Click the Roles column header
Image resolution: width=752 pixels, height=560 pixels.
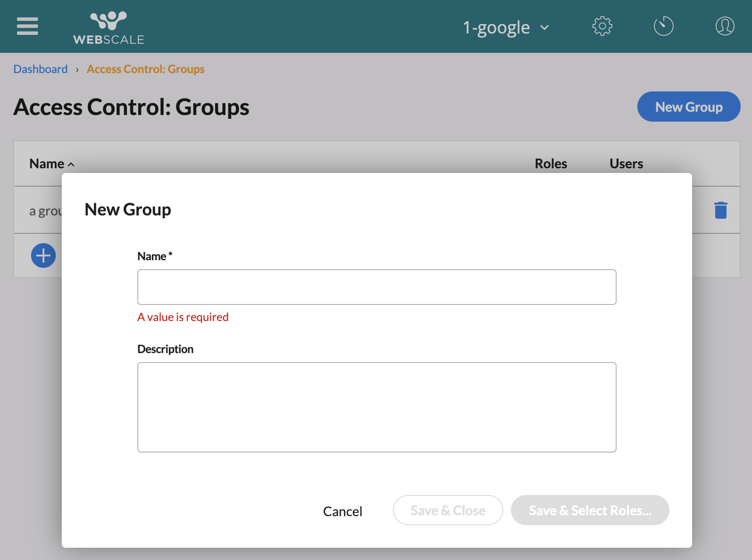pyautogui.click(x=551, y=164)
